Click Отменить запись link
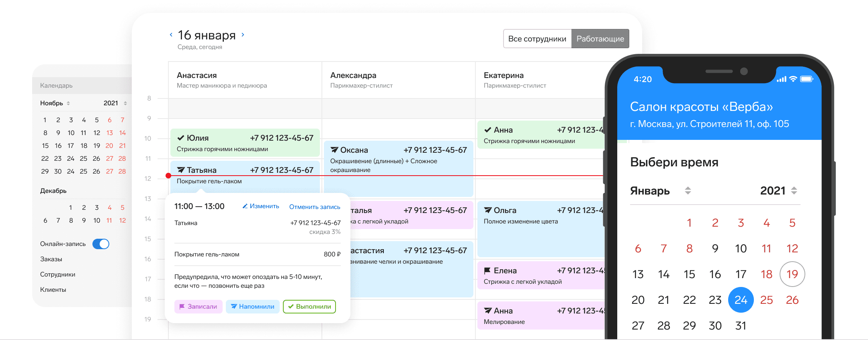Image resolution: width=868 pixels, height=340 pixels. (x=315, y=207)
